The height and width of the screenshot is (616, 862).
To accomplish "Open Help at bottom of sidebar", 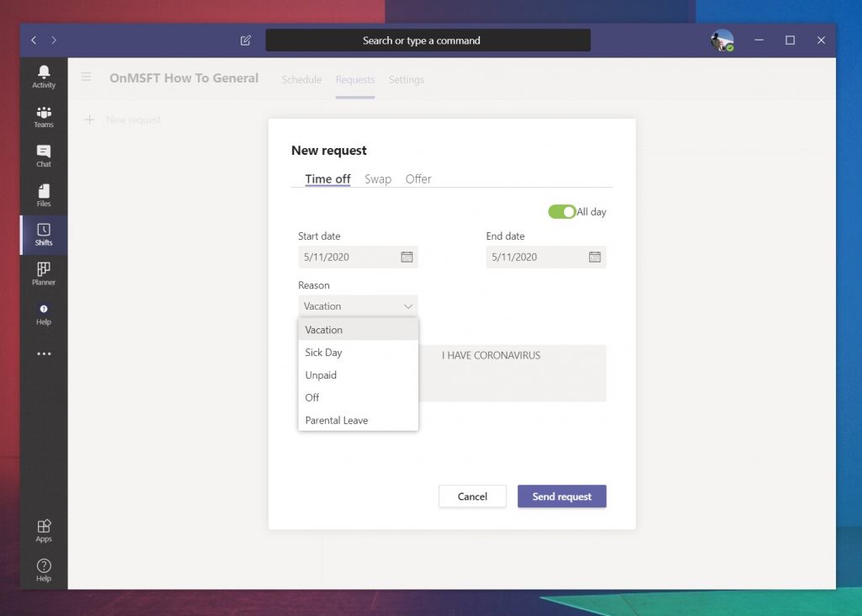I will pyautogui.click(x=44, y=571).
